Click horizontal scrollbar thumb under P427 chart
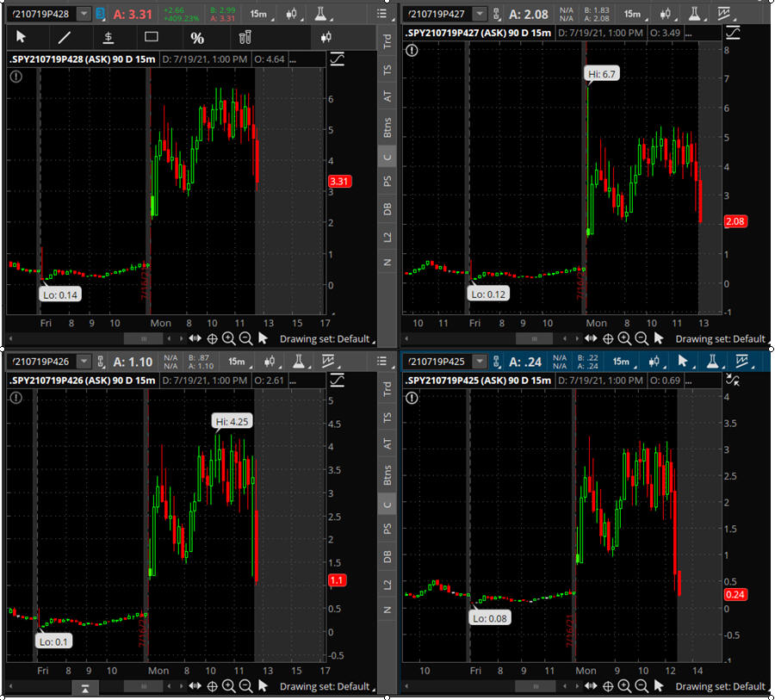 534,339
